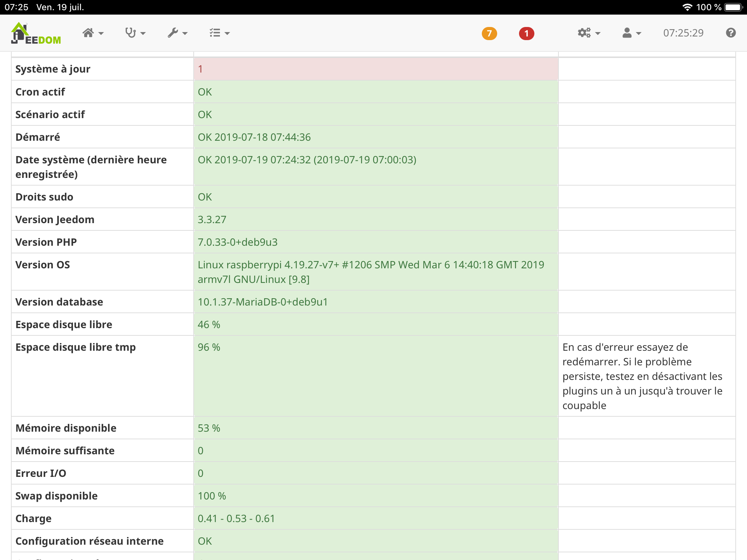The height and width of the screenshot is (560, 747).
Task: Open the user account menu
Action: (x=631, y=33)
